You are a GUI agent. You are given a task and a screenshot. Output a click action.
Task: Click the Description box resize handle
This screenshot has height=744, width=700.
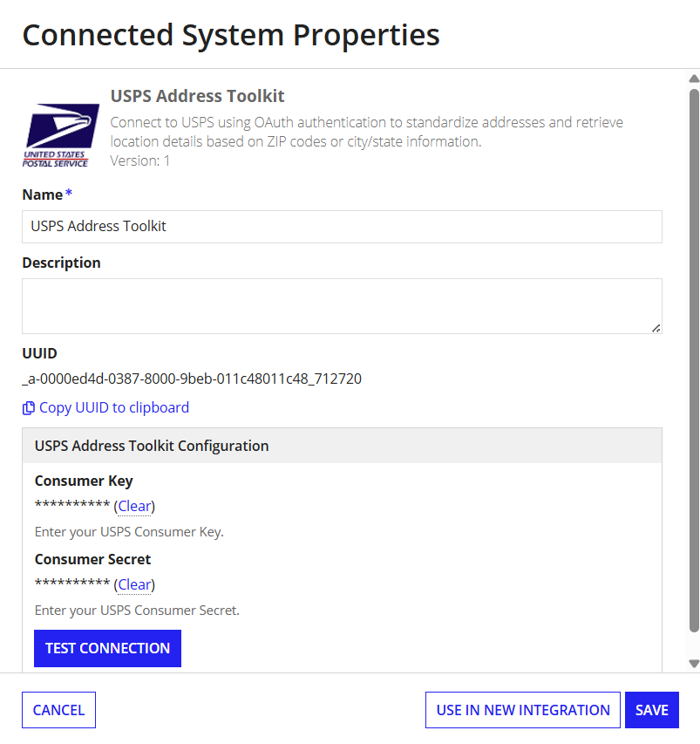[x=656, y=328]
